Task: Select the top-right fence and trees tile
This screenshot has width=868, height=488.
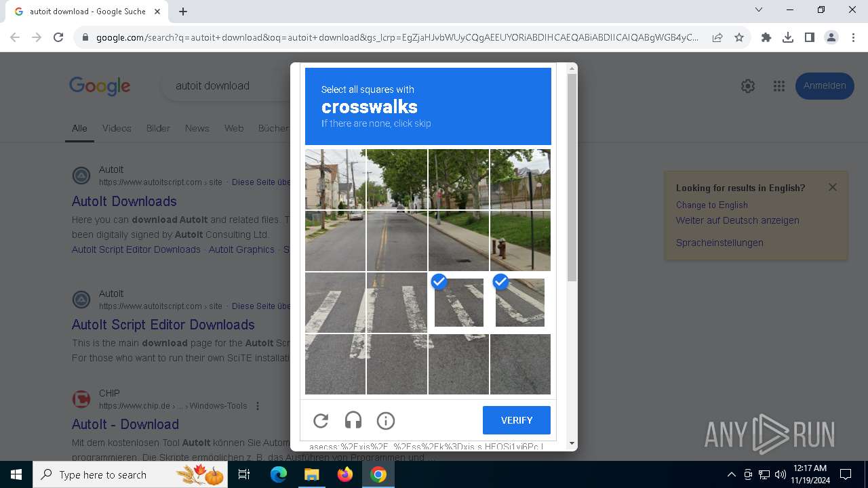Action: click(520, 179)
